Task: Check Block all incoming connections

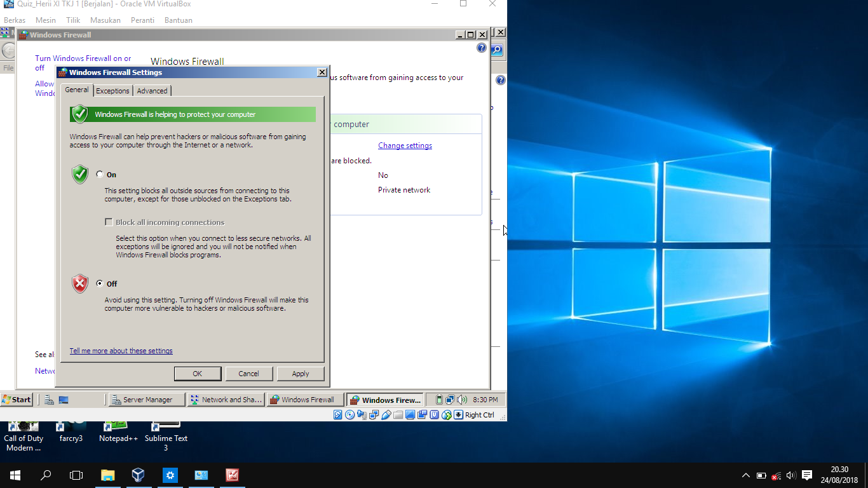Action: [109, 222]
